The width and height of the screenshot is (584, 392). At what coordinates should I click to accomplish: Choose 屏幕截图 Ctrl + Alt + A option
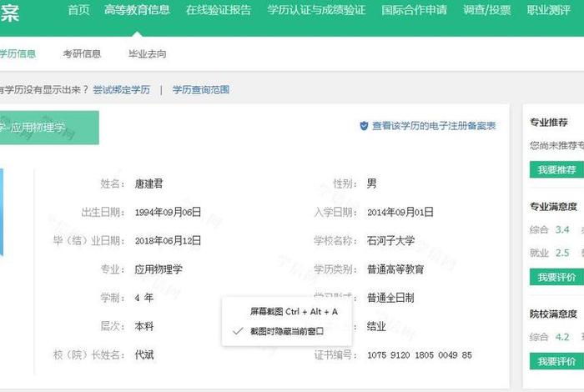point(294,312)
